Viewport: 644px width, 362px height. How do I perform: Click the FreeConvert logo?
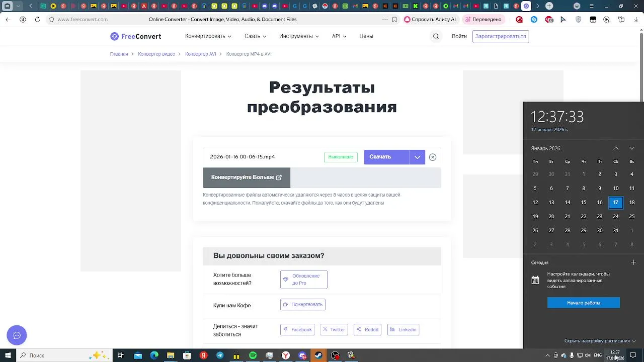(136, 36)
